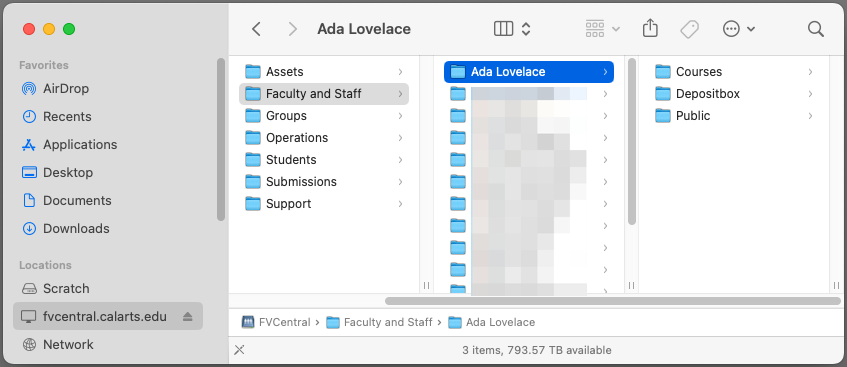Select the Students folder

point(324,159)
